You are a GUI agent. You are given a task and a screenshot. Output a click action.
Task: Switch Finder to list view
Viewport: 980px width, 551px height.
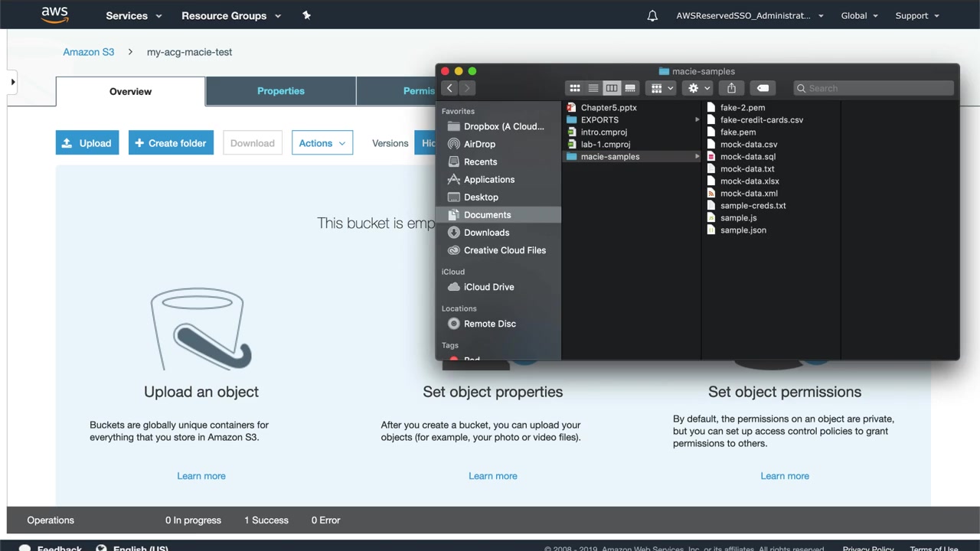tap(593, 88)
